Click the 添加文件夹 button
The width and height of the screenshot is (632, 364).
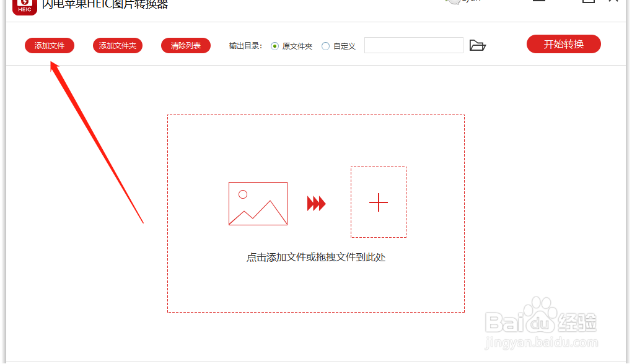pyautogui.click(x=118, y=46)
